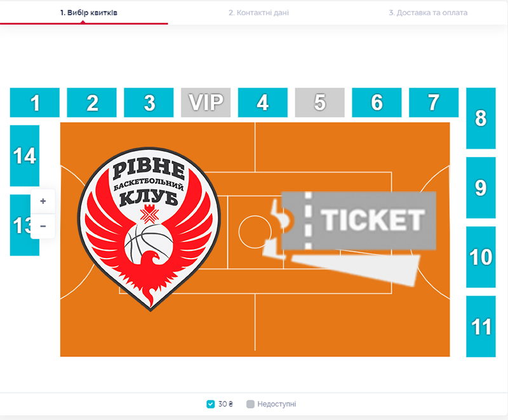
Task: Go to the Контактні дані step
Action: [258, 13]
